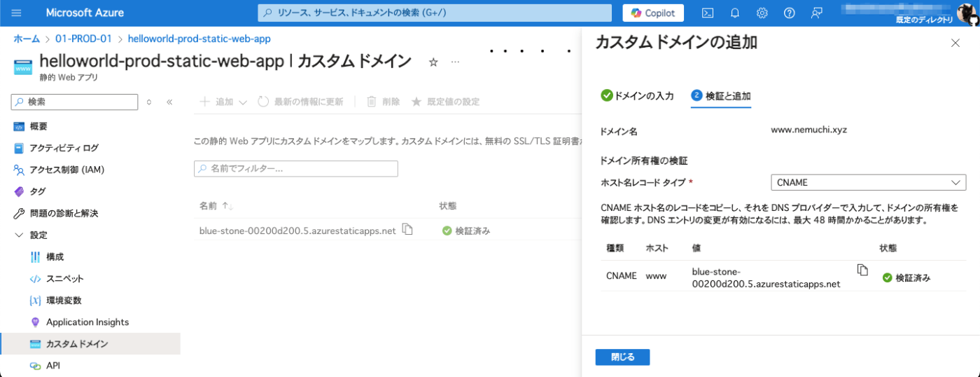The width and height of the screenshot is (980, 377).
Task: Go to 01-PROD-01 breadcrumb
Action: point(84,39)
